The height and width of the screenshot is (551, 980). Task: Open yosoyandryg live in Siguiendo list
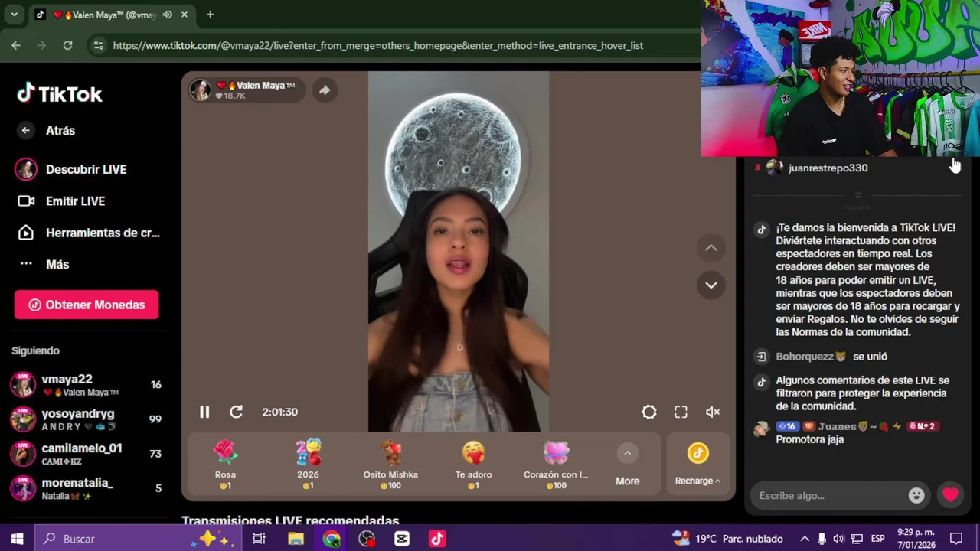(x=87, y=419)
